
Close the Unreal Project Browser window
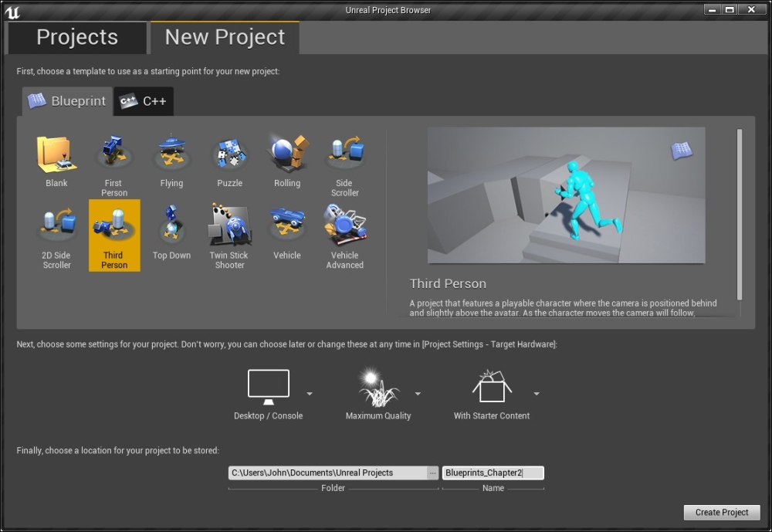(x=751, y=9)
